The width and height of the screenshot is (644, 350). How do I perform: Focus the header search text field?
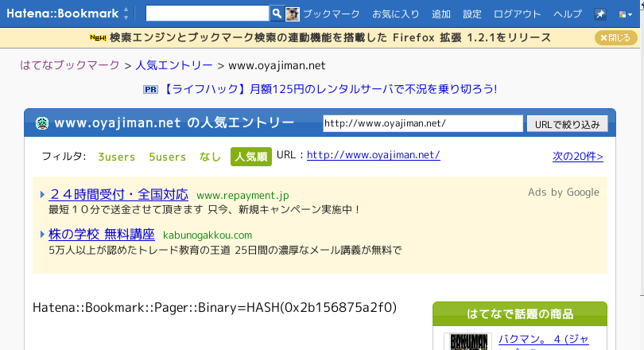(x=208, y=14)
